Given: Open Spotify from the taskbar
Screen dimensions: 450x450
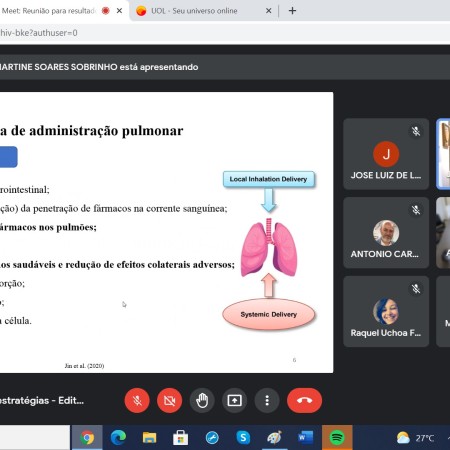Looking at the screenshot, I should (x=337, y=437).
